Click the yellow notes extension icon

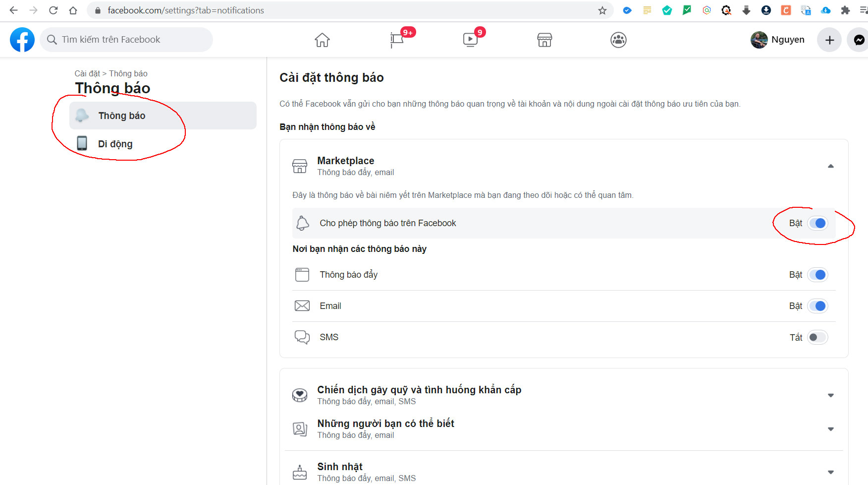coord(647,10)
